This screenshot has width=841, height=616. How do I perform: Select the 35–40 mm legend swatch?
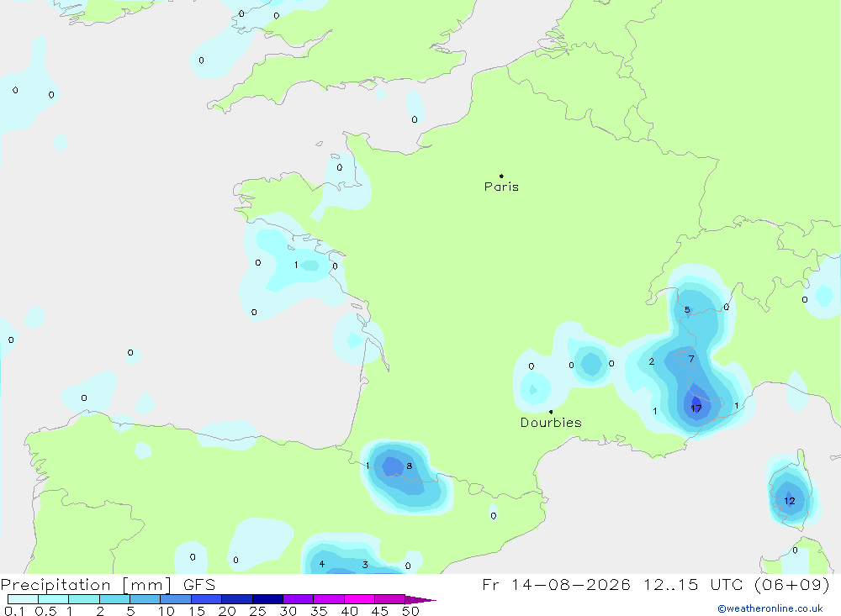click(329, 599)
